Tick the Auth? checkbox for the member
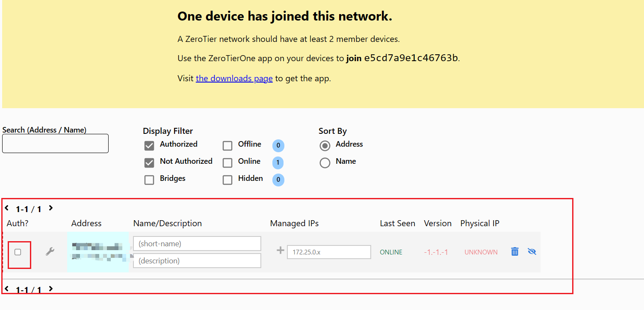Image resolution: width=644 pixels, height=310 pixels. click(x=18, y=252)
